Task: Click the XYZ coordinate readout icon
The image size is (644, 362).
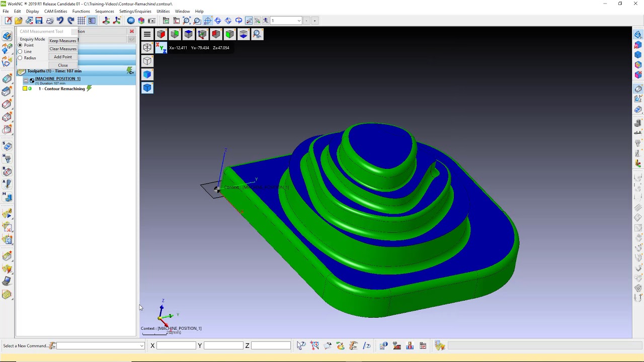Action: point(160,48)
